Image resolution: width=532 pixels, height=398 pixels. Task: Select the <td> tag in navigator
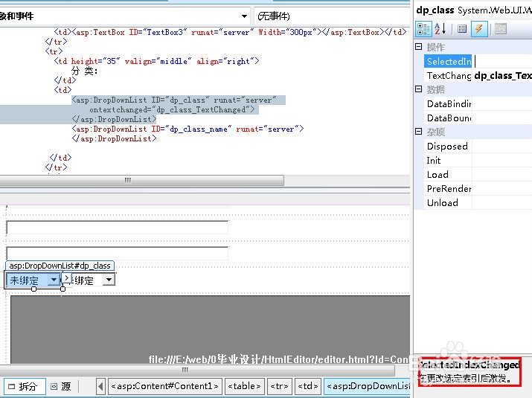308,386
